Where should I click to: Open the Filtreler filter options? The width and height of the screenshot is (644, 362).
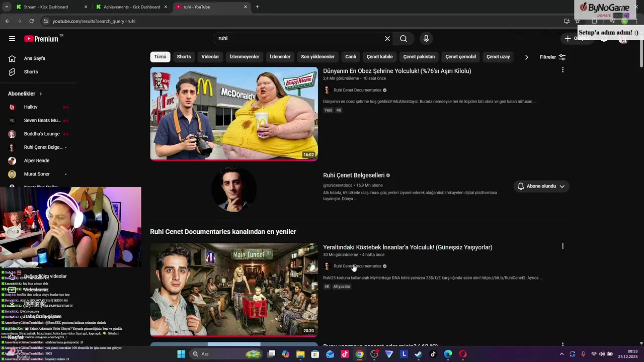pyautogui.click(x=552, y=57)
